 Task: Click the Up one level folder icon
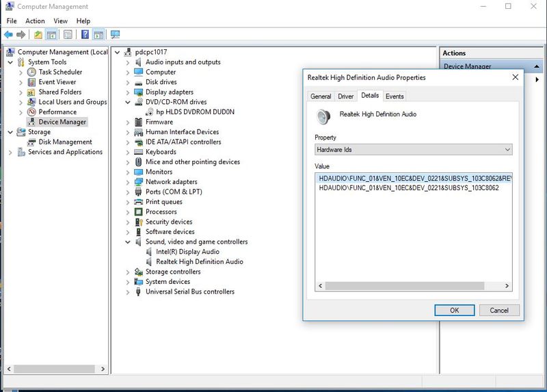coord(38,34)
